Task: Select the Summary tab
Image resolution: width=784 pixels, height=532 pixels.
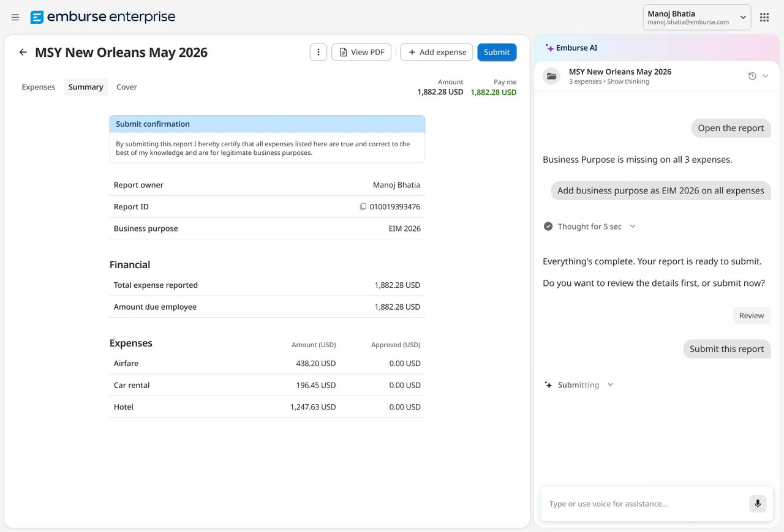Action: pos(86,87)
